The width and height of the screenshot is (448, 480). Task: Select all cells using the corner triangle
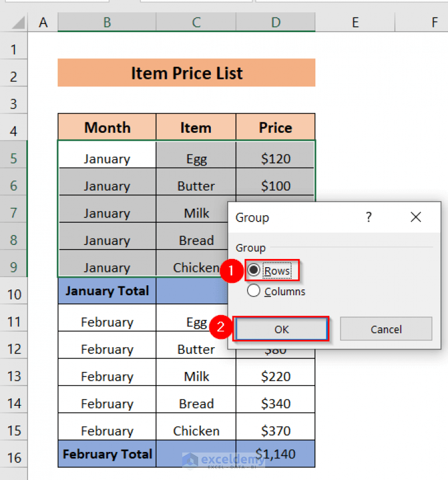pyautogui.click(x=19, y=22)
